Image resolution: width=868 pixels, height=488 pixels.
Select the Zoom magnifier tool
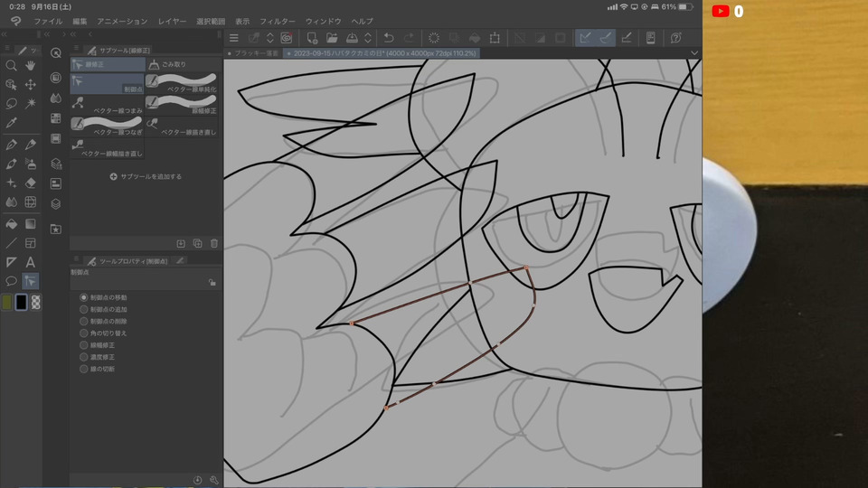click(x=11, y=65)
